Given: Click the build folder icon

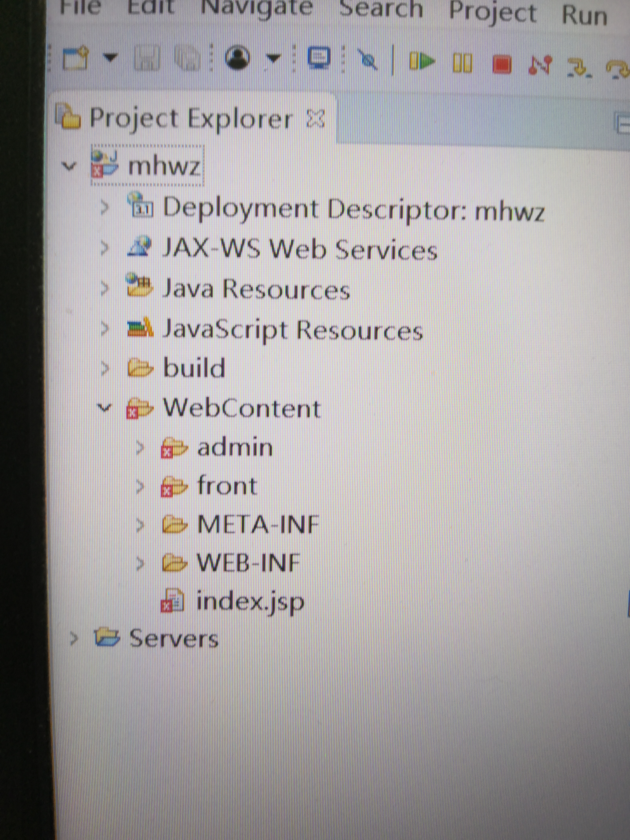Looking at the screenshot, I should (x=141, y=368).
